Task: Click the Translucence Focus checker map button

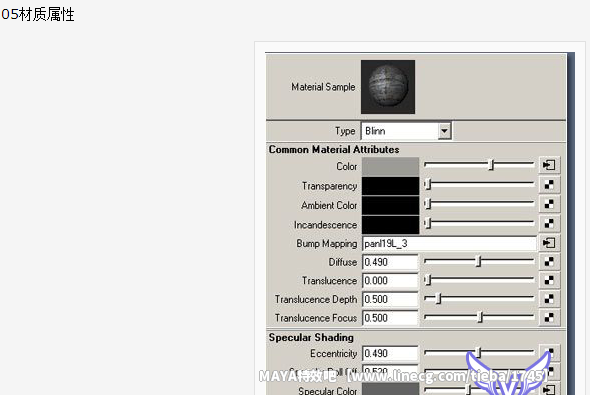Action: point(549,318)
